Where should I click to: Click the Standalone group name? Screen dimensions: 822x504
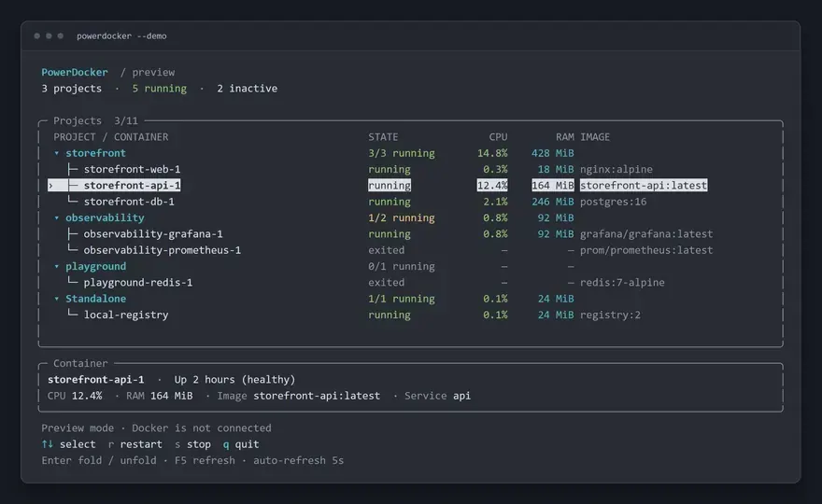pos(95,299)
